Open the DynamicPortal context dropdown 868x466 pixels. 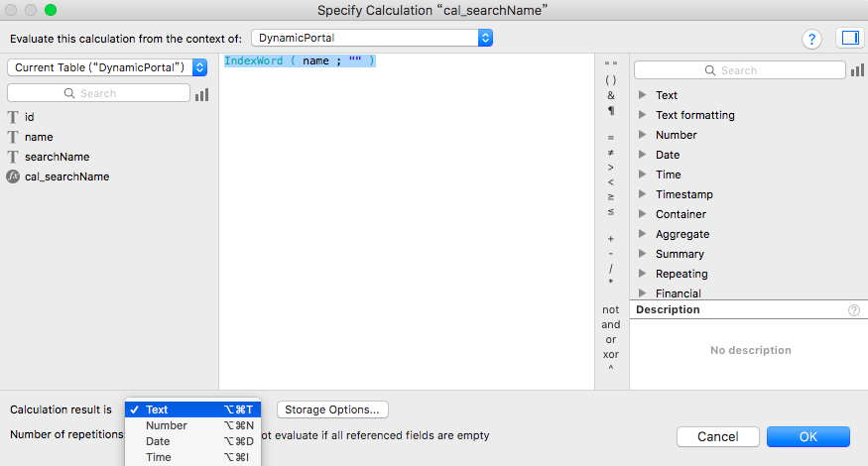click(x=372, y=39)
